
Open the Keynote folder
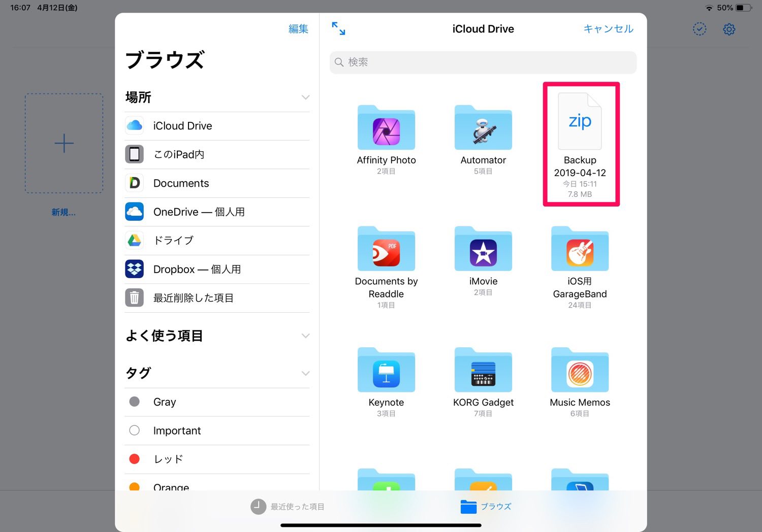pyautogui.click(x=386, y=370)
